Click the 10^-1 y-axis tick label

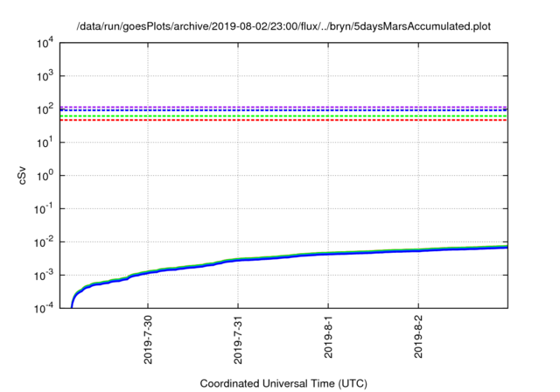45,209
